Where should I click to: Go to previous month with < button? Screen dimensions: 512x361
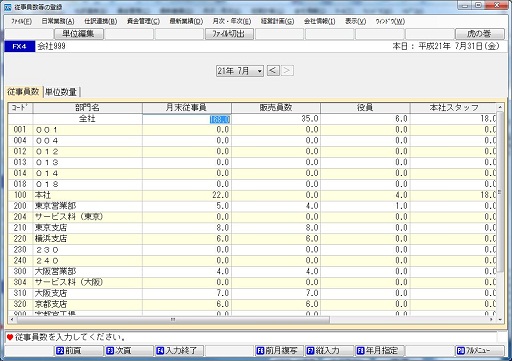pyautogui.click(x=273, y=71)
